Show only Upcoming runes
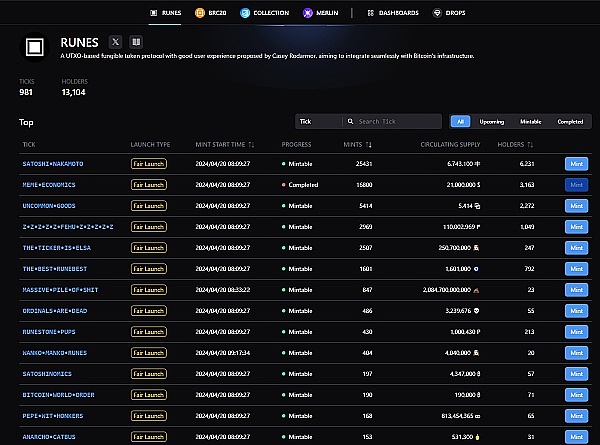The image size is (600, 445). (x=492, y=121)
